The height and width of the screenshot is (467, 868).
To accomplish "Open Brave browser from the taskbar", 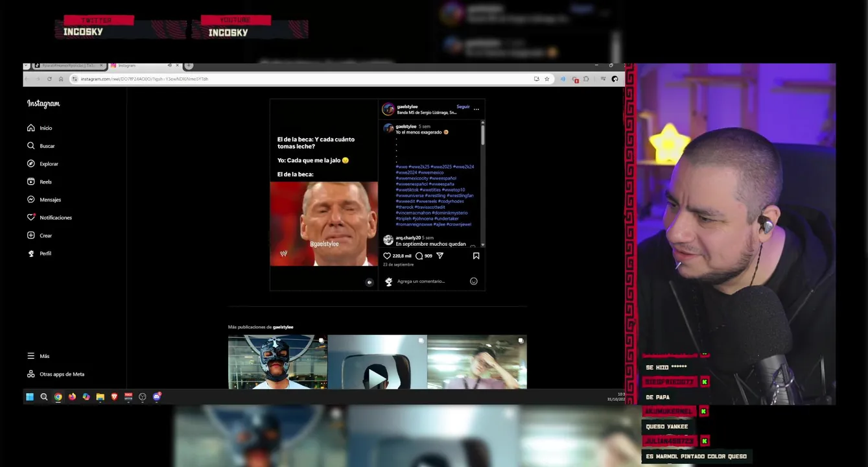I will tap(115, 397).
